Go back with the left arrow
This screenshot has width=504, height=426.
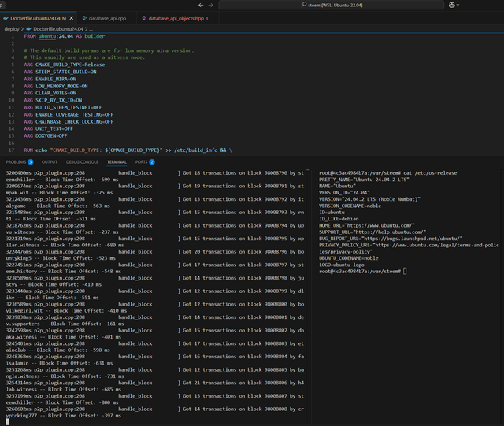click(201, 5)
